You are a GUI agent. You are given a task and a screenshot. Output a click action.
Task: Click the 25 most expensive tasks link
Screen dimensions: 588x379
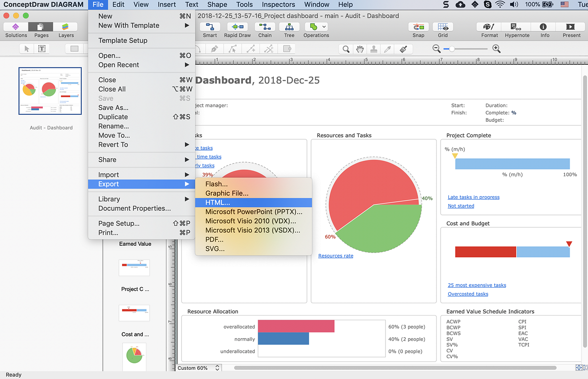[x=476, y=285]
